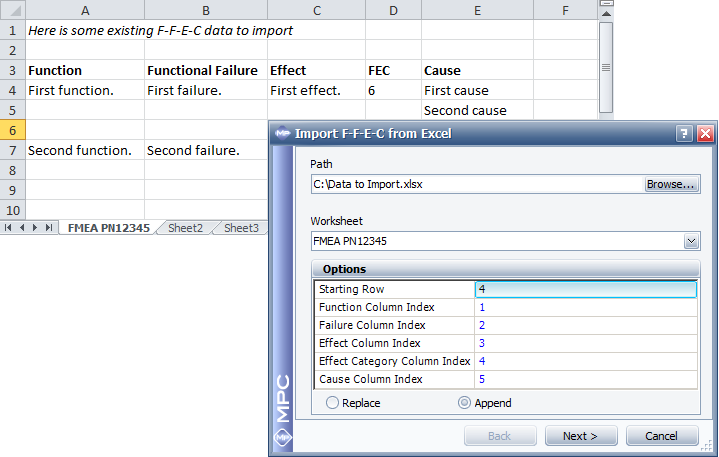Open the FMEA PN12345 sheet tab

[x=108, y=228]
